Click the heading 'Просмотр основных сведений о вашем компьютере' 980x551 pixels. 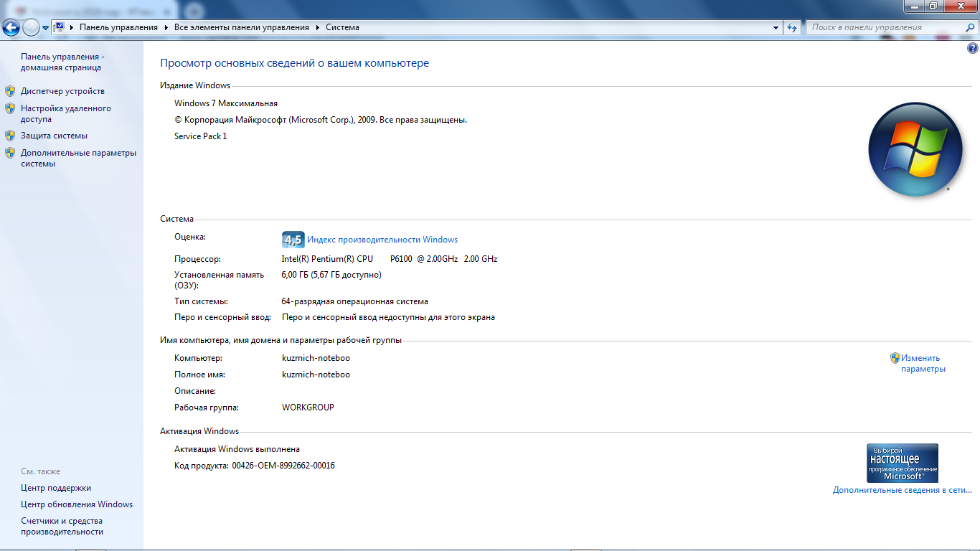click(x=294, y=63)
